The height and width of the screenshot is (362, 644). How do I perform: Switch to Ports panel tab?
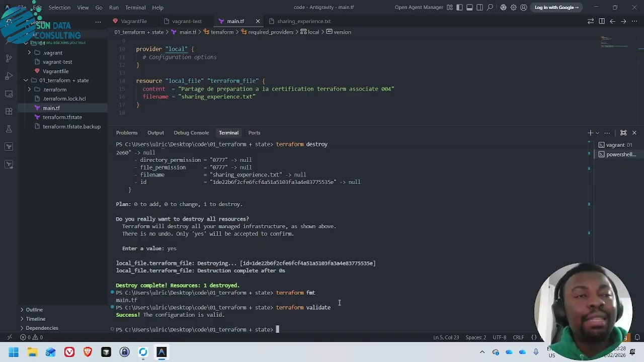(254, 133)
